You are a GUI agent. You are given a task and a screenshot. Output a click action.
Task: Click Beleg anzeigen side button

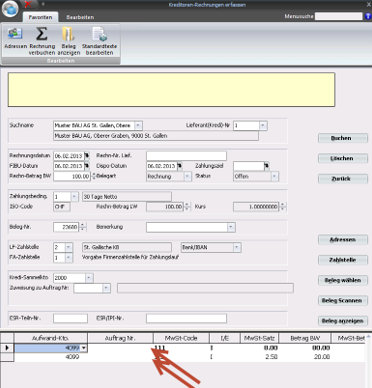[x=343, y=321]
